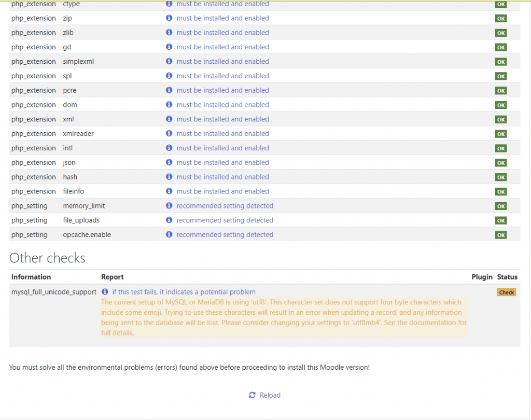The image size is (531, 420).
Task: Click the info icon in the memory_limit row
Action: (x=169, y=206)
